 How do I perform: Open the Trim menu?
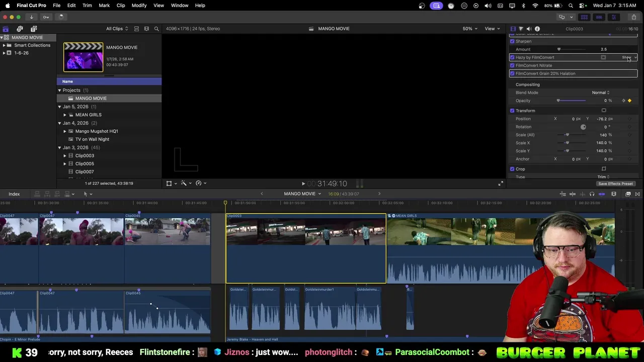pos(87,6)
